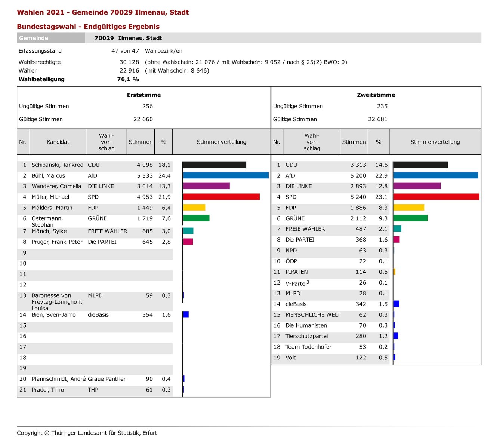Image resolution: width=497 pixels, height=448 pixels.
Task: Click the voter count '22 916'
Action: pyautogui.click(x=129, y=71)
